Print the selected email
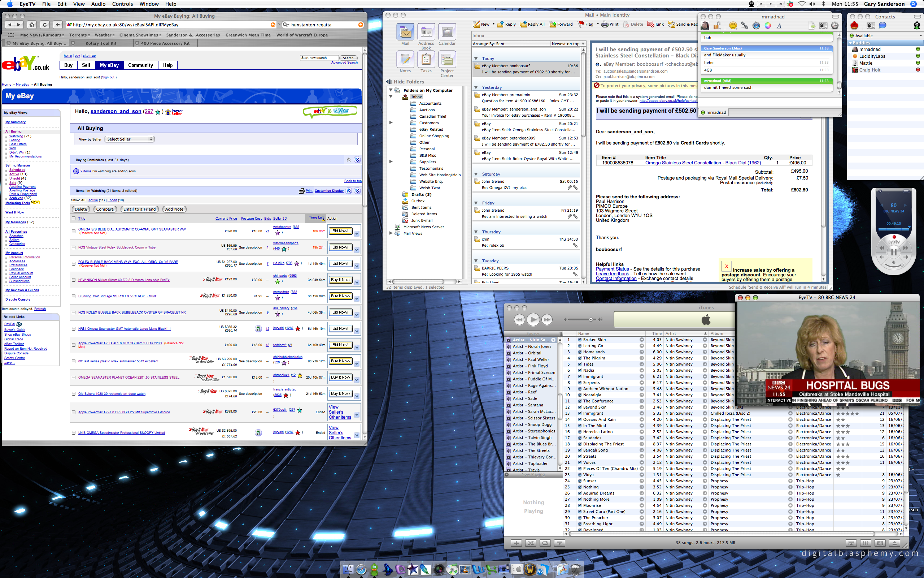Image resolution: width=924 pixels, height=578 pixels. [x=610, y=24]
